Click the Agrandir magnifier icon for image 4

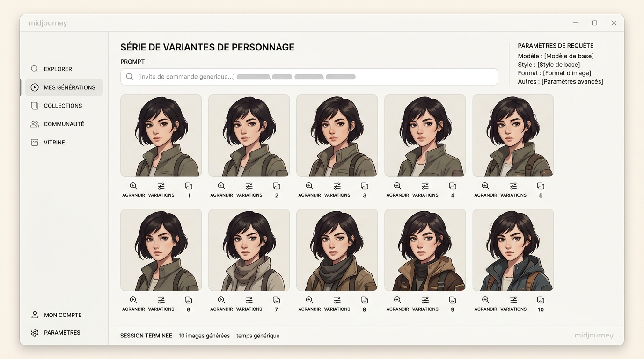[x=397, y=186]
